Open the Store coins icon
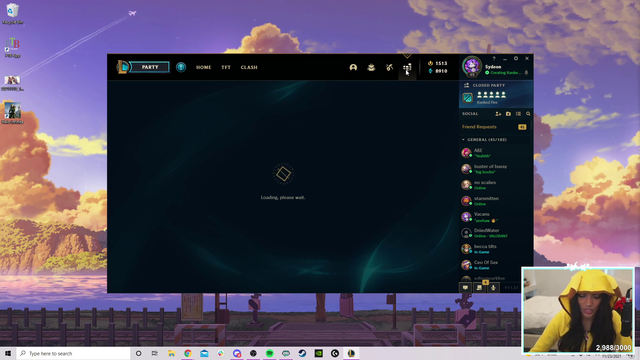 [x=407, y=68]
